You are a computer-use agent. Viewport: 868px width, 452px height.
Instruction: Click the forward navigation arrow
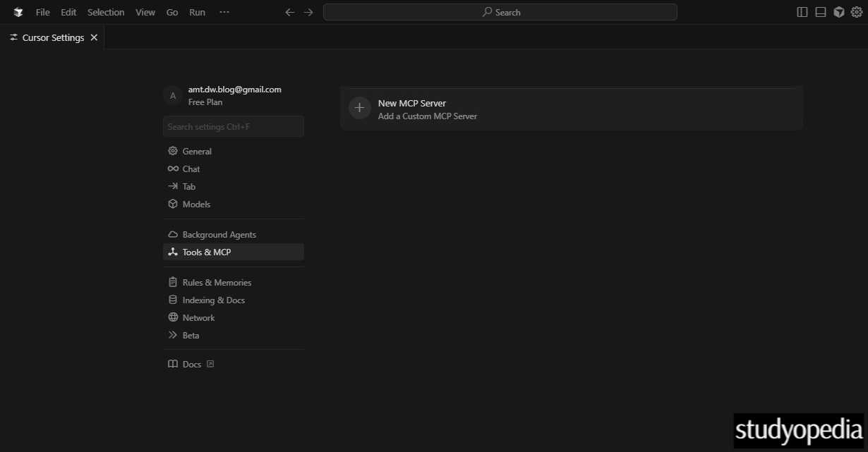(x=308, y=12)
